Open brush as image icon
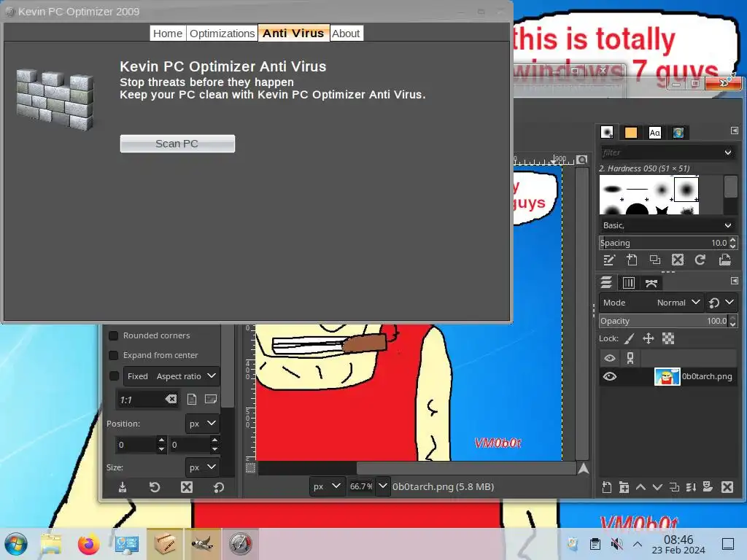This screenshot has height=560, width=747. [x=724, y=260]
